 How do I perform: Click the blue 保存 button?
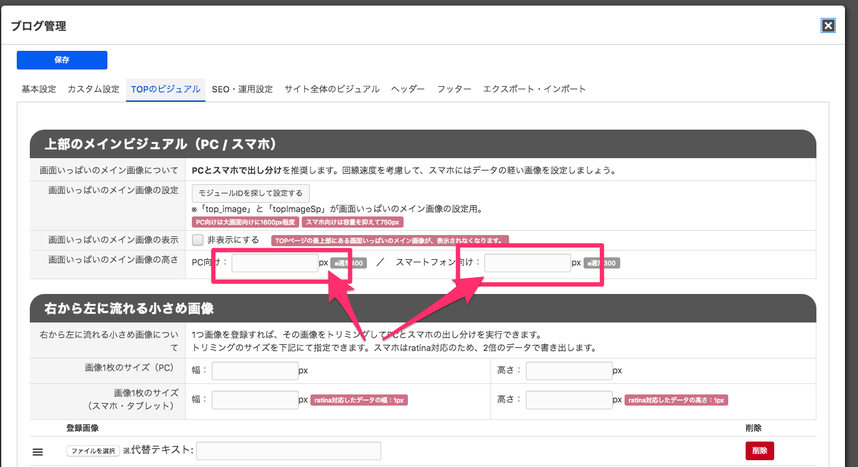pyautogui.click(x=62, y=60)
